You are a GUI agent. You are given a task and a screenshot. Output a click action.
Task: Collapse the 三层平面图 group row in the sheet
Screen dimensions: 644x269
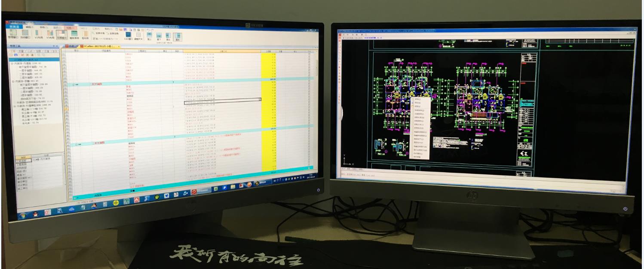pos(76,144)
